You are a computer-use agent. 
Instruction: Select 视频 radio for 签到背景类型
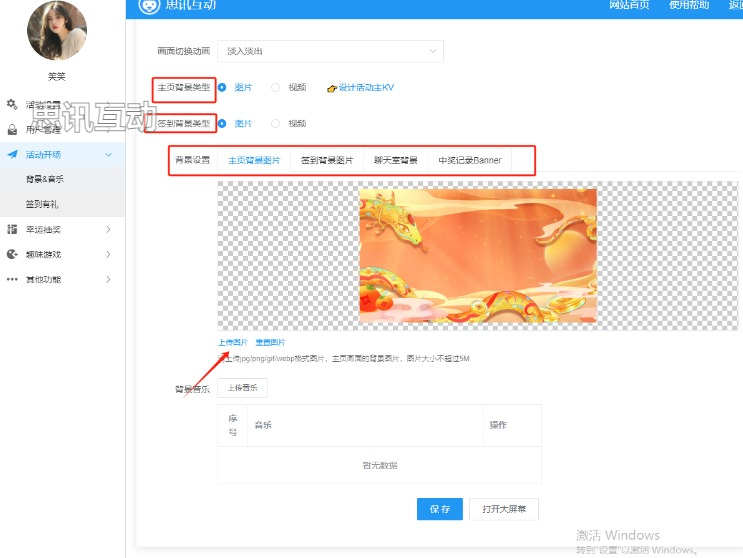[x=275, y=124]
